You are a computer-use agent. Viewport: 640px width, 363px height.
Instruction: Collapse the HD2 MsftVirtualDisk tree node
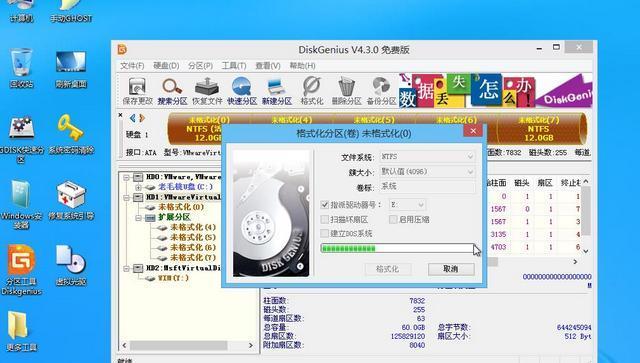click(x=126, y=268)
